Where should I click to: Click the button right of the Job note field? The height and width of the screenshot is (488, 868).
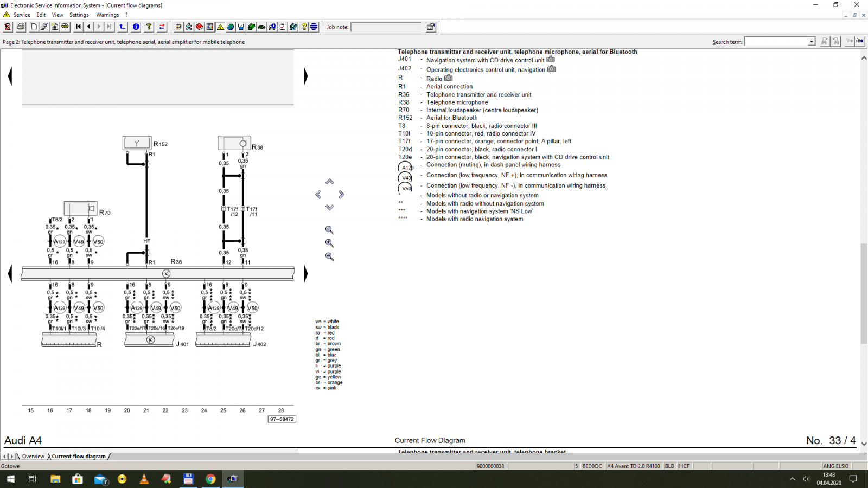coord(431,27)
